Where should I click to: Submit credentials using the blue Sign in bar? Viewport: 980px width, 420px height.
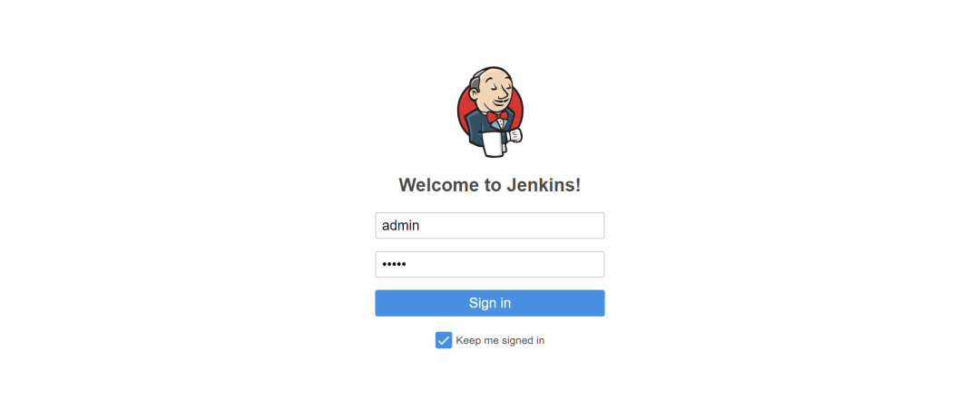tap(490, 303)
